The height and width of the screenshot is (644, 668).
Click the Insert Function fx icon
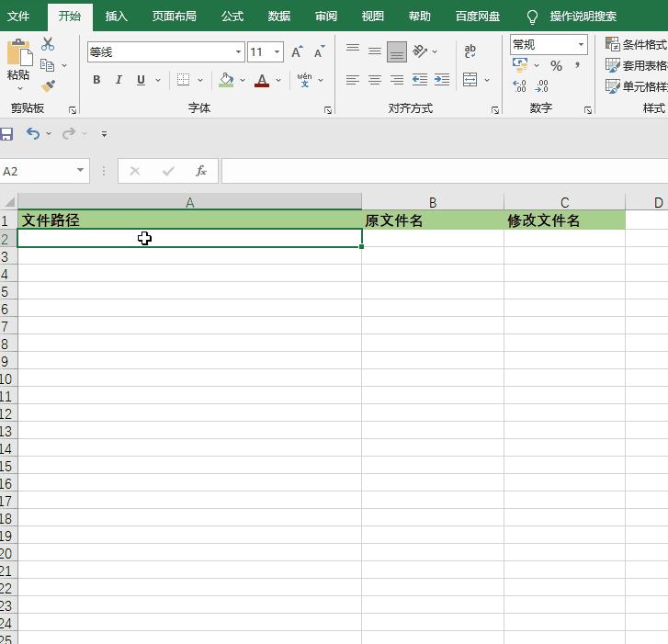[x=201, y=171]
